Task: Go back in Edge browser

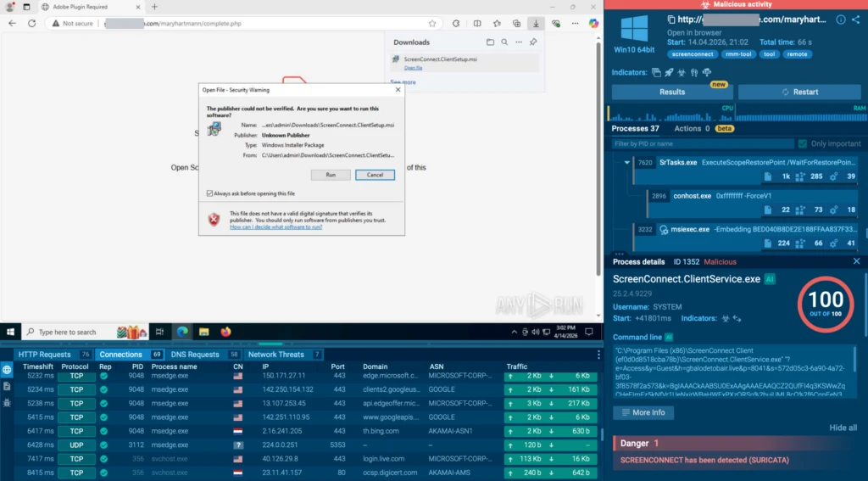Action: 12,23
